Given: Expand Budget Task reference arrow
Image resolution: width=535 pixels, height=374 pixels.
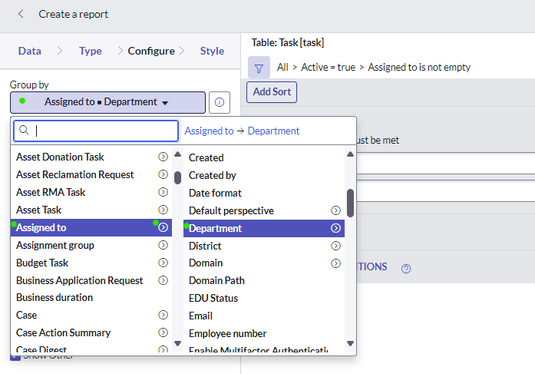Looking at the screenshot, I should click(163, 262).
